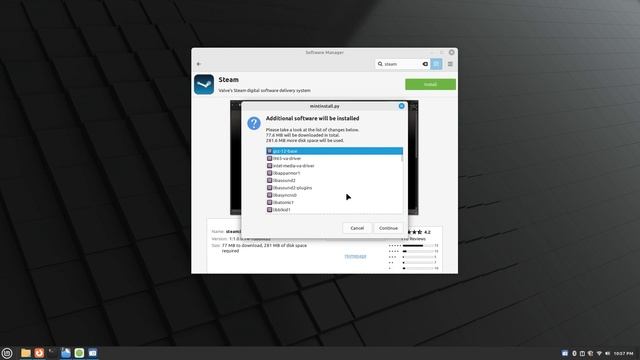Go back with the Software Manager arrow
640x360 pixels.
coord(199,64)
